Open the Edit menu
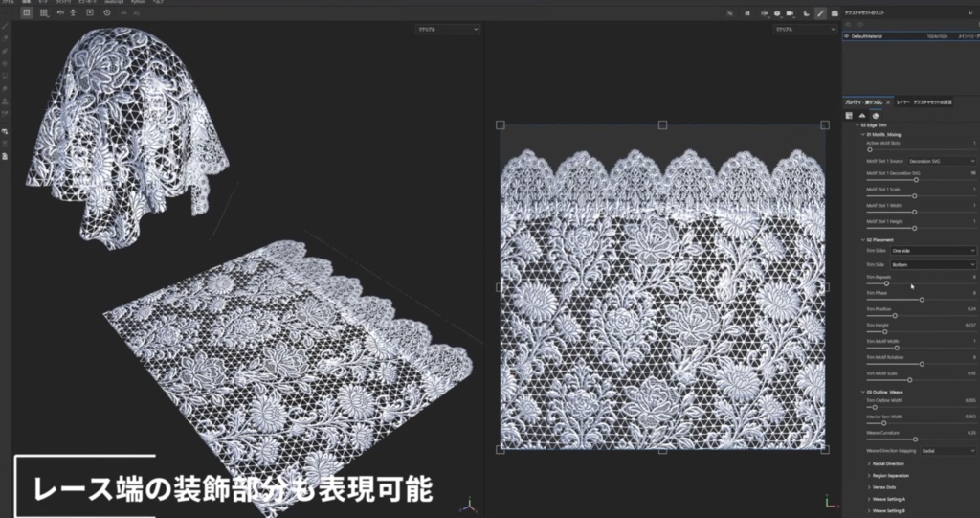Viewport: 980px width, 518px height. (x=27, y=2)
